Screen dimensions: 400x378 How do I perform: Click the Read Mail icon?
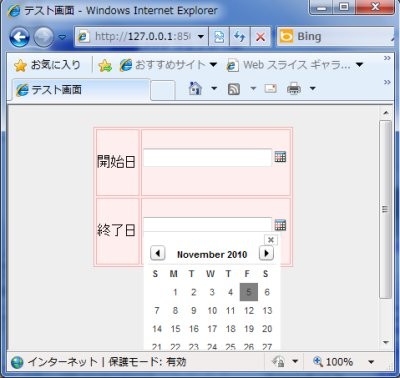tap(270, 88)
